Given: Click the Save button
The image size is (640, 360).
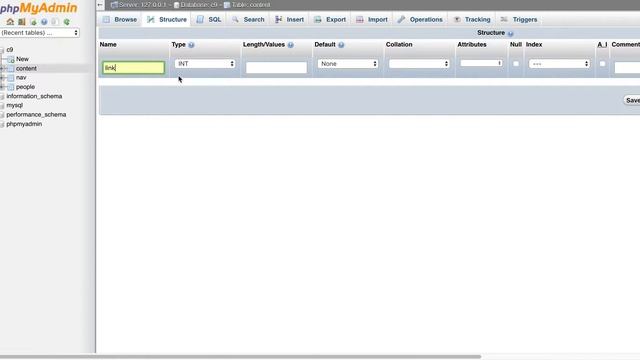Looking at the screenshot, I should (632, 100).
